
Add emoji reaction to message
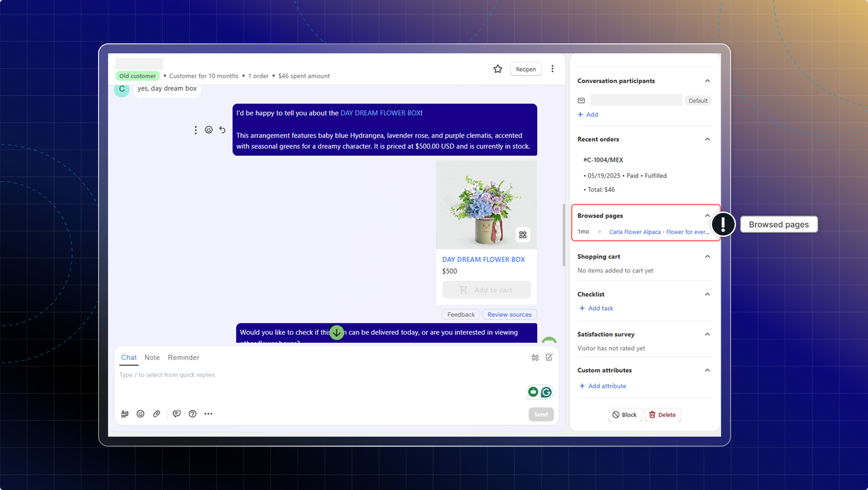[208, 130]
